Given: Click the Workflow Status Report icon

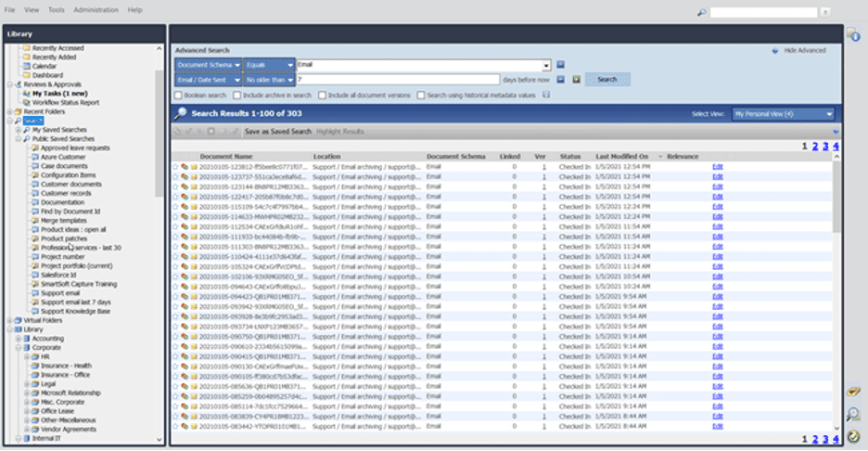Looking at the screenshot, I should pyautogui.click(x=26, y=102).
